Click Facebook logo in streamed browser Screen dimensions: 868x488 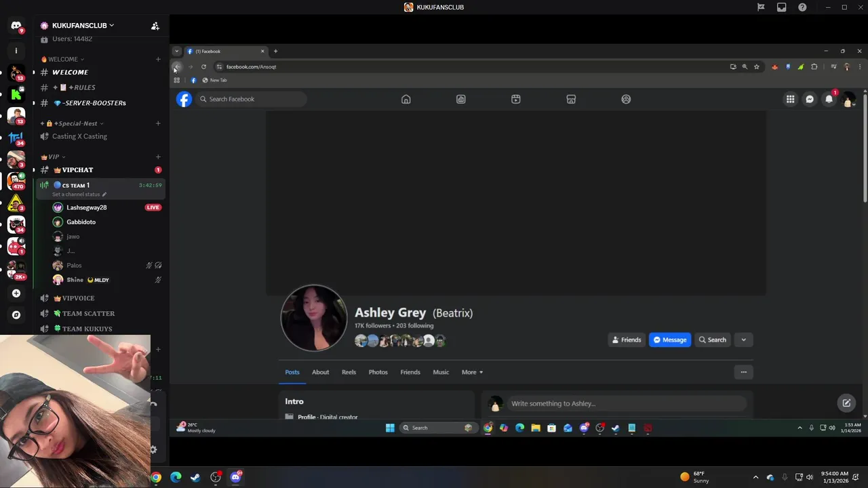coord(184,99)
